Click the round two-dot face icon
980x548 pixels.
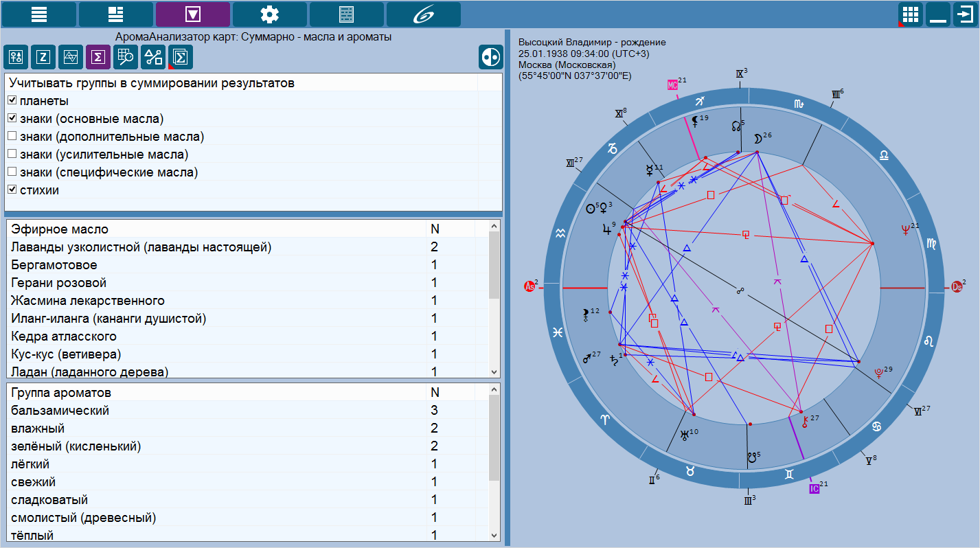[490, 58]
